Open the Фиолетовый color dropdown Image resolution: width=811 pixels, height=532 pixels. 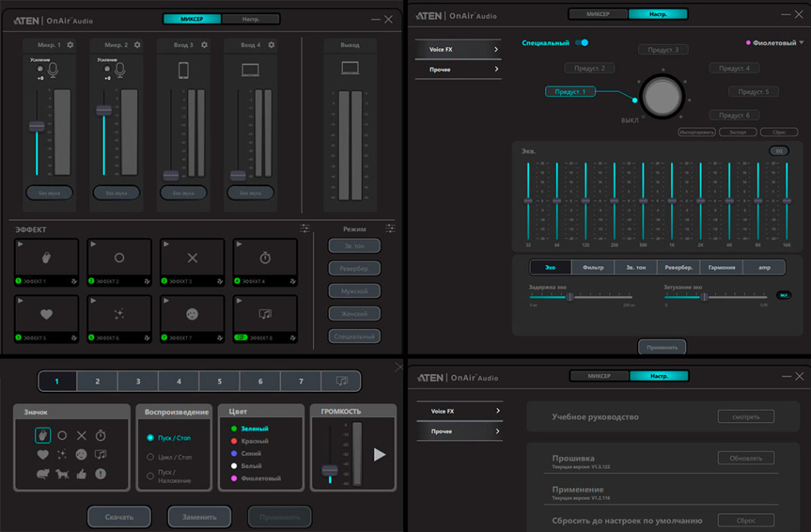click(x=775, y=43)
